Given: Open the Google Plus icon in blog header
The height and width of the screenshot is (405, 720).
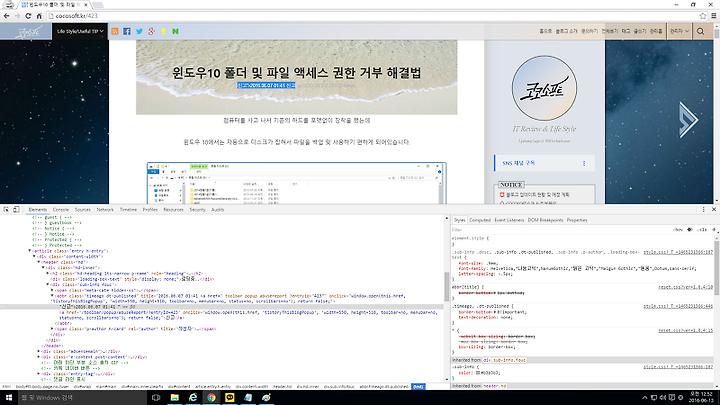Looking at the screenshot, I should coord(152,31).
